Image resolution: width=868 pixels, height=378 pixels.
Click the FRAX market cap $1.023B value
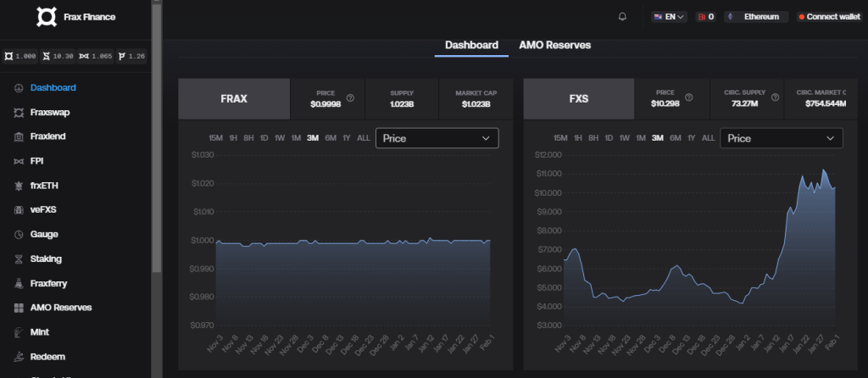coord(476,103)
